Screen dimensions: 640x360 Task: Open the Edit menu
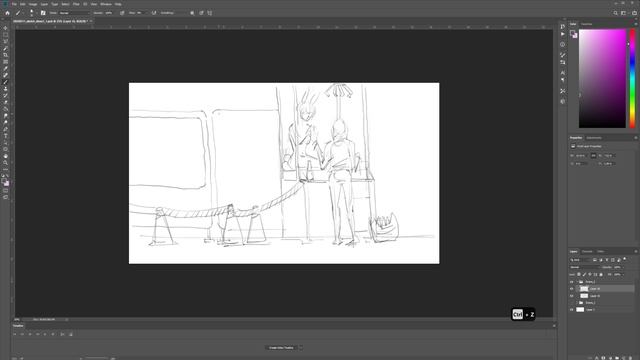coord(23,4)
